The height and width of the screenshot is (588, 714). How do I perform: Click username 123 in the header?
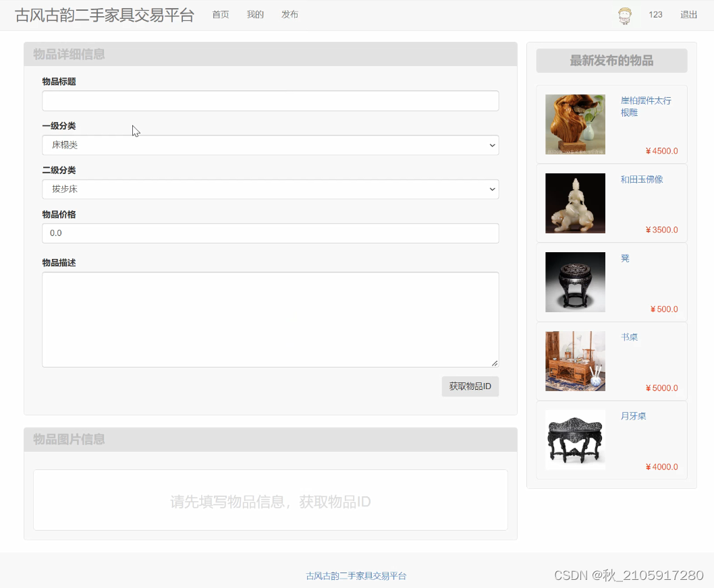(655, 15)
